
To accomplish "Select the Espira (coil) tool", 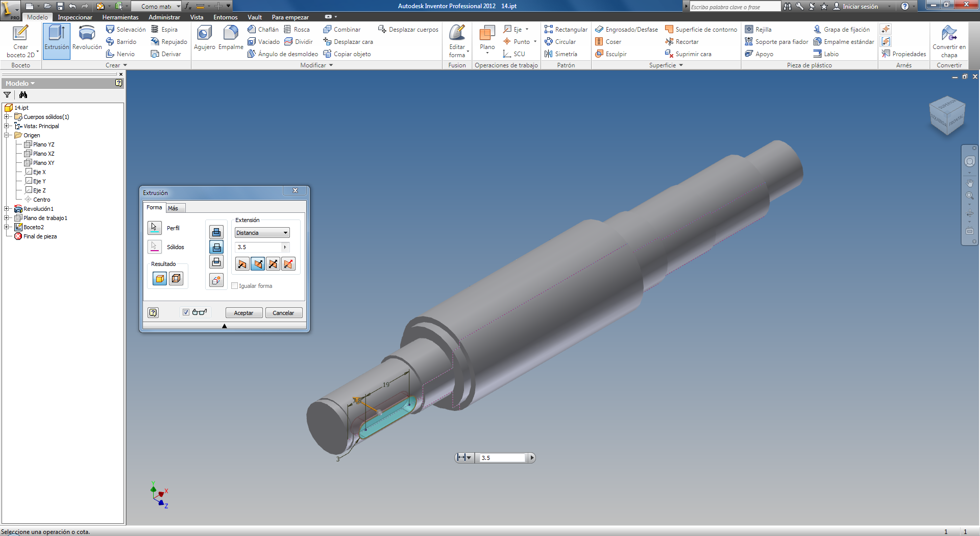I will [x=164, y=30].
